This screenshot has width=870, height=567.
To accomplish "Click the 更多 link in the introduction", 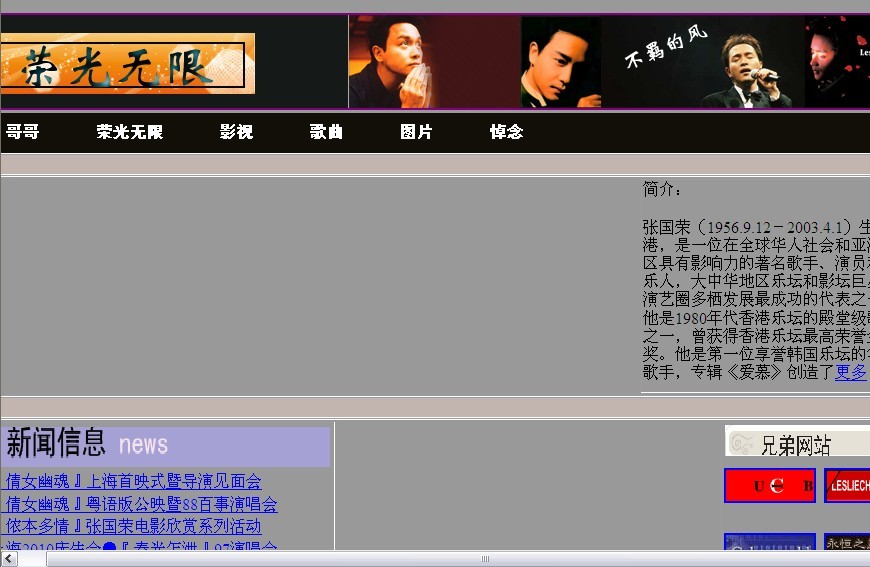I will pyautogui.click(x=851, y=372).
